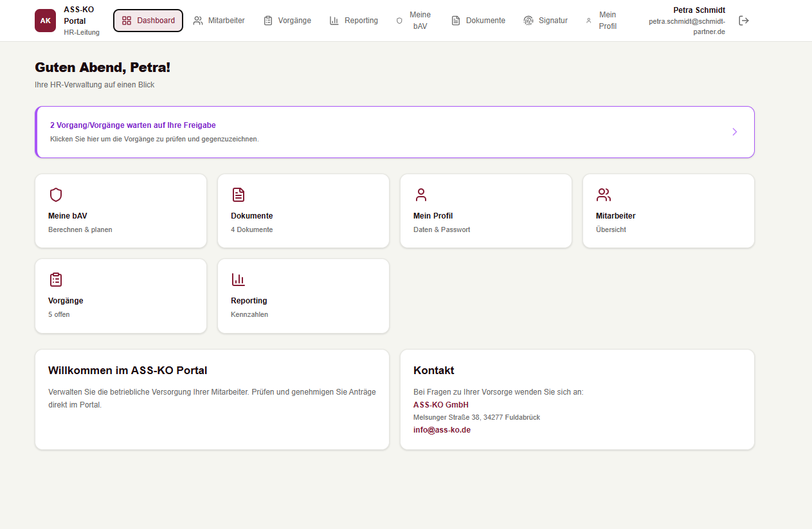
Task: Open Mein Profil card Daten & Passwort
Action: (x=486, y=211)
